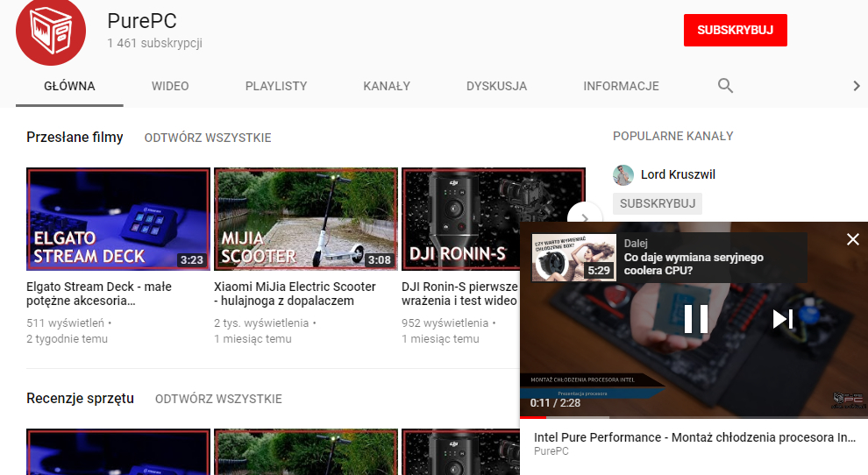
Task: Play all in Recenzje sprzętu section
Action: click(218, 399)
